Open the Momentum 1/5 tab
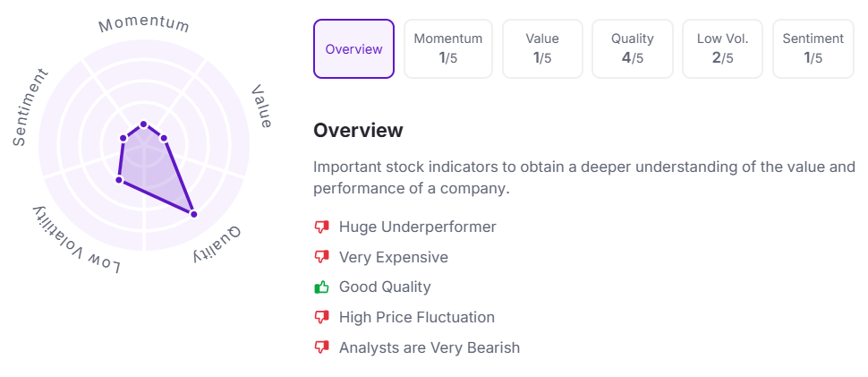This screenshot has width=868, height=377. click(x=448, y=49)
